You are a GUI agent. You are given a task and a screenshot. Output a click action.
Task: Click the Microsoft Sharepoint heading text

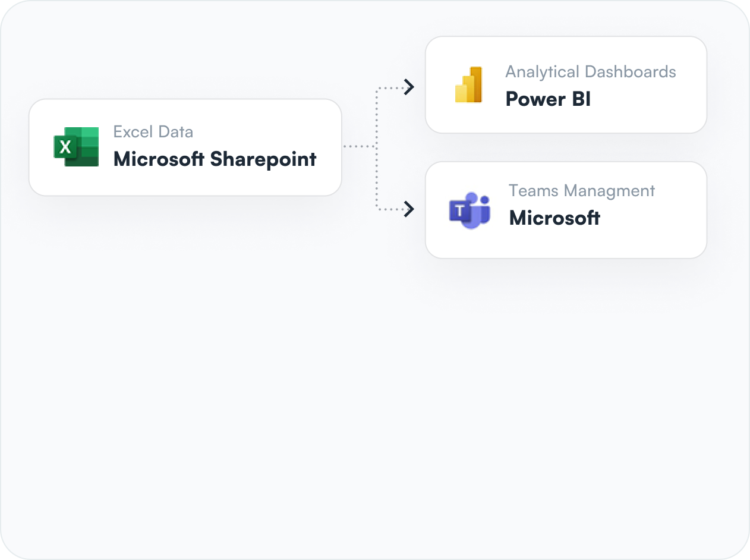tap(215, 159)
